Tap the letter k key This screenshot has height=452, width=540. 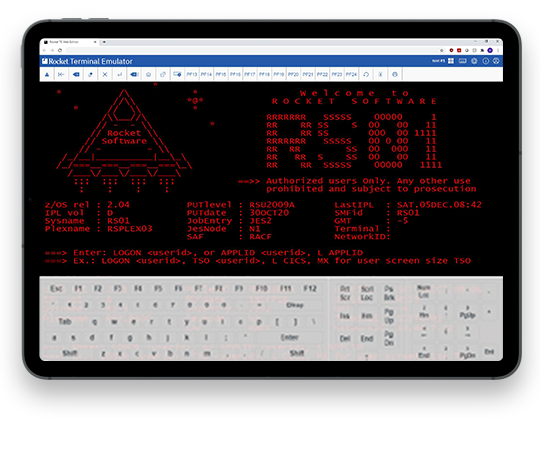tap(187, 337)
